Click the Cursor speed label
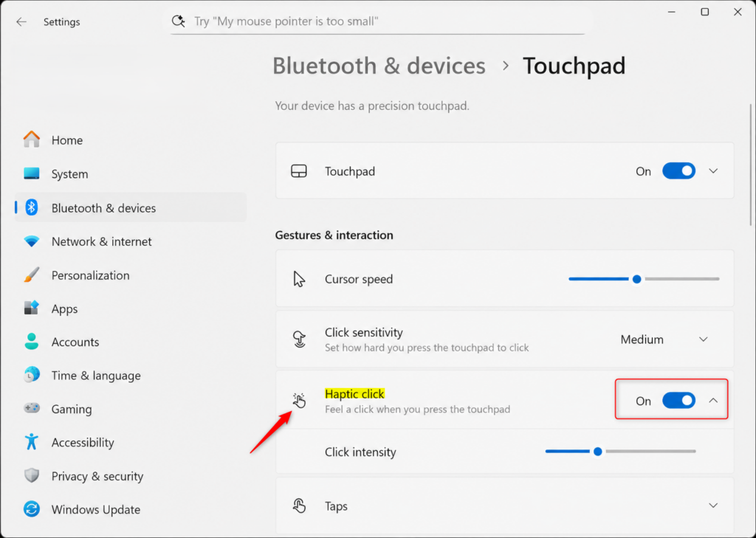Viewport: 756px width, 538px height. tap(359, 279)
